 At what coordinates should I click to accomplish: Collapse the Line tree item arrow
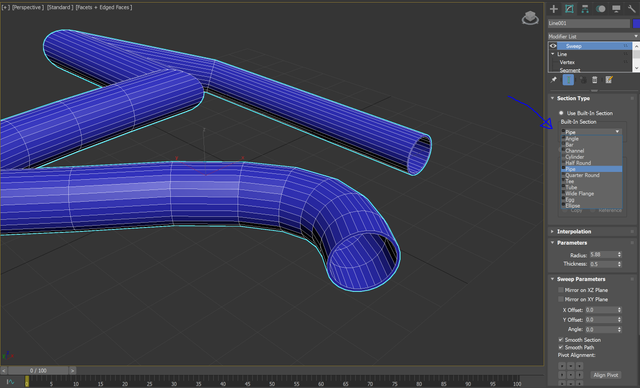click(x=553, y=54)
